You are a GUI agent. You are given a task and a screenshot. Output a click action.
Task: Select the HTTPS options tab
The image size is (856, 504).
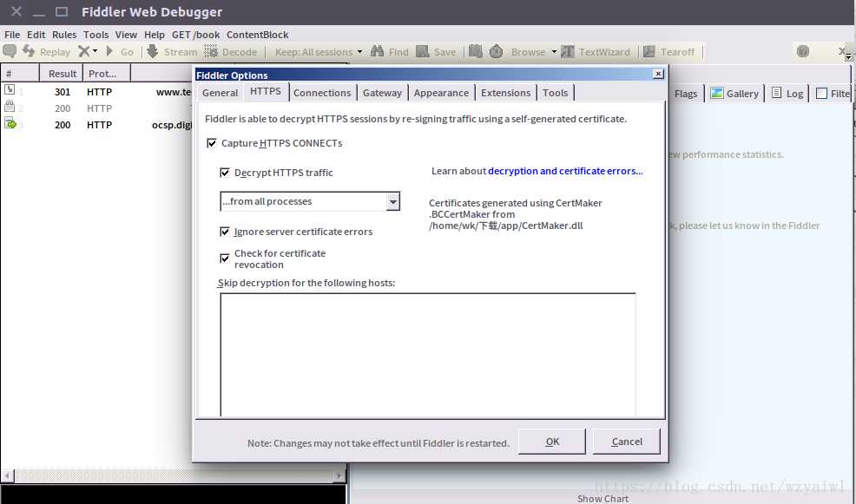pos(266,91)
